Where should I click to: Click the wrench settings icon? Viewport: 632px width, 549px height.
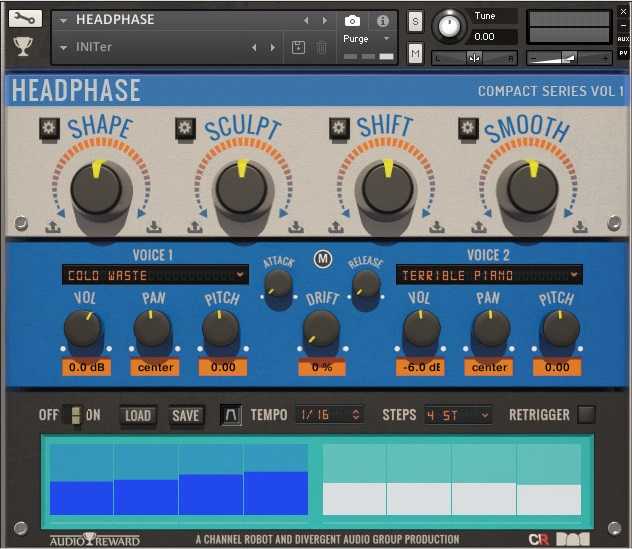point(25,19)
